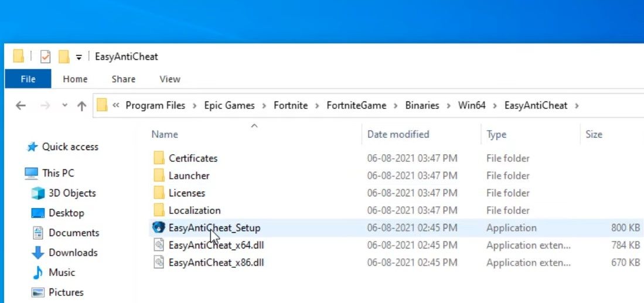Select Quick access in navigation pane

tap(70, 147)
